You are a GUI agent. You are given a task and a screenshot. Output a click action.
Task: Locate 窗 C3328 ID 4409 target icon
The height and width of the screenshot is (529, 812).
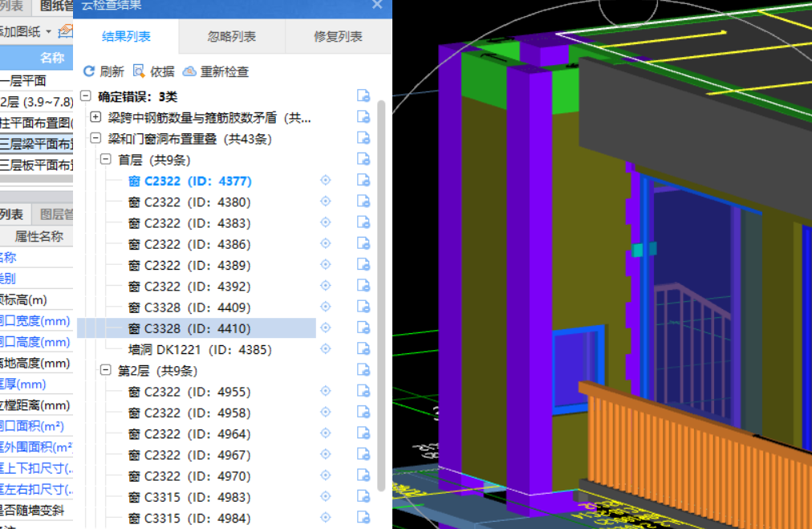325,307
